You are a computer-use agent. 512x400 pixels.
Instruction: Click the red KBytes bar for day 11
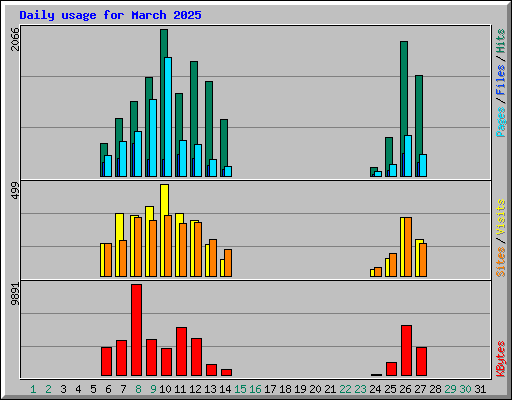pyautogui.click(x=181, y=352)
